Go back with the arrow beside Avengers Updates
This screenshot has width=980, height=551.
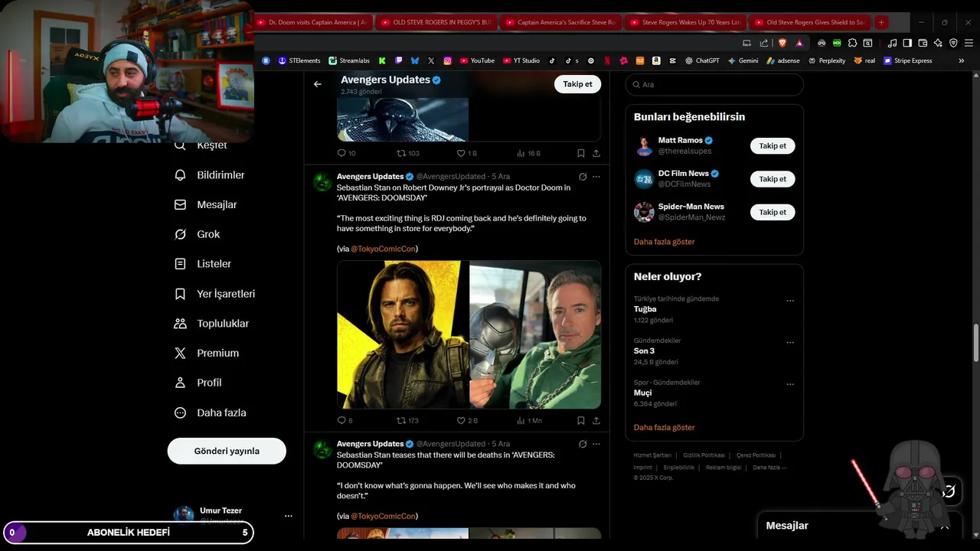[x=318, y=84]
